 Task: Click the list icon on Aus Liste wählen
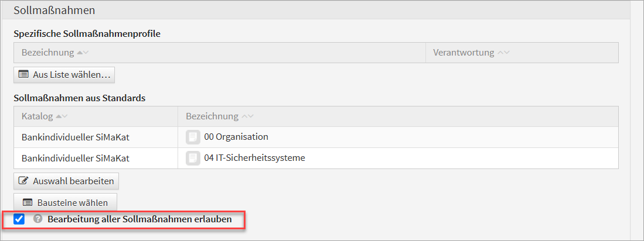[23, 74]
